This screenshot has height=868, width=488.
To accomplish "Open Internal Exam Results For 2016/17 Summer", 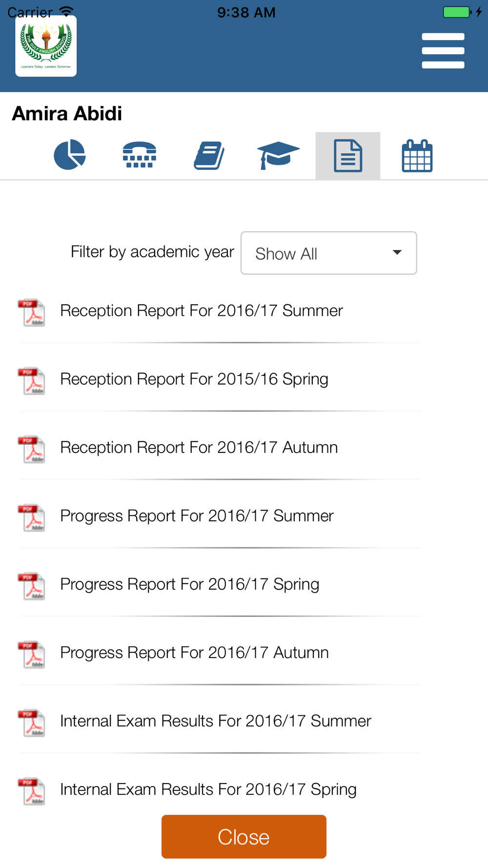I will pos(216,721).
